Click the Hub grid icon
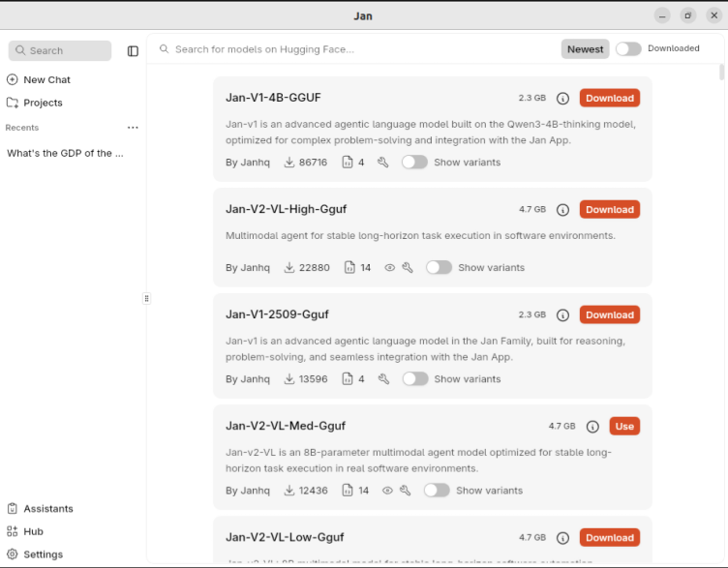 (x=12, y=531)
